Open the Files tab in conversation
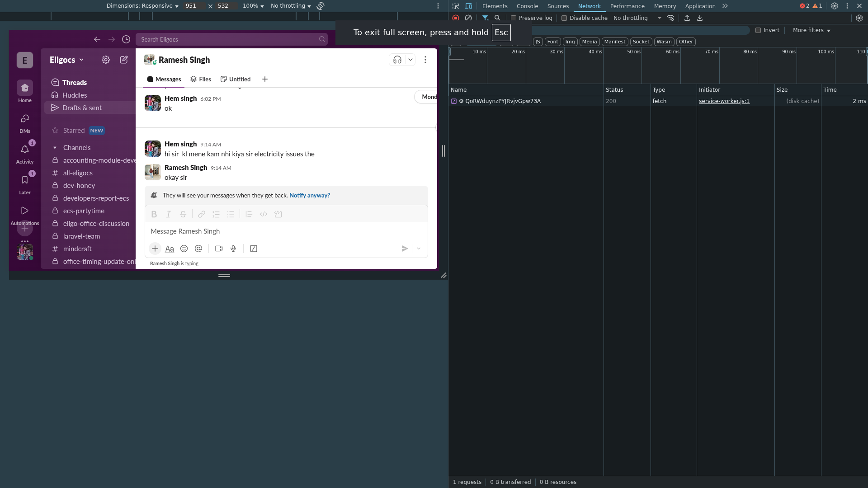Viewport: 868px width, 488px height. [201, 79]
